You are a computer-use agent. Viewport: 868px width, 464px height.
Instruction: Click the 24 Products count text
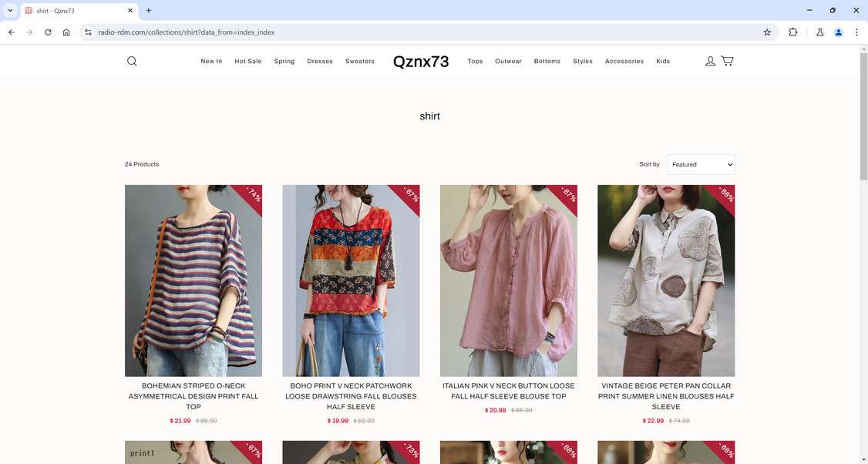pos(142,164)
